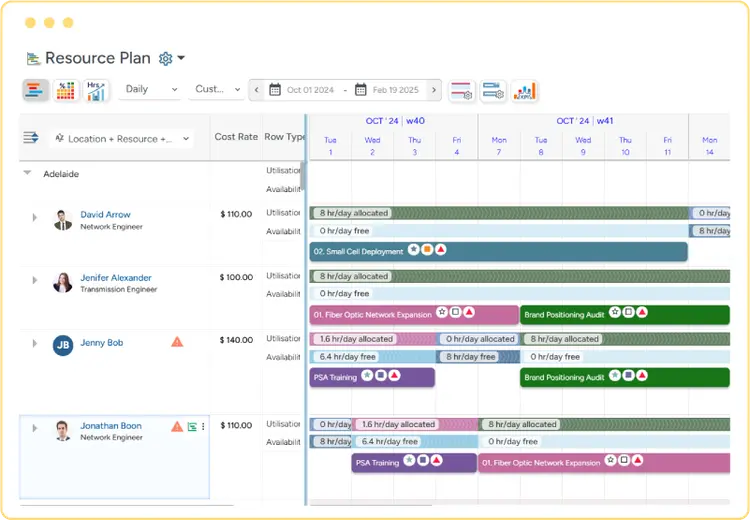Open Jonathan Boon's green plan icon
The height and width of the screenshot is (520, 750).
pyautogui.click(x=192, y=427)
